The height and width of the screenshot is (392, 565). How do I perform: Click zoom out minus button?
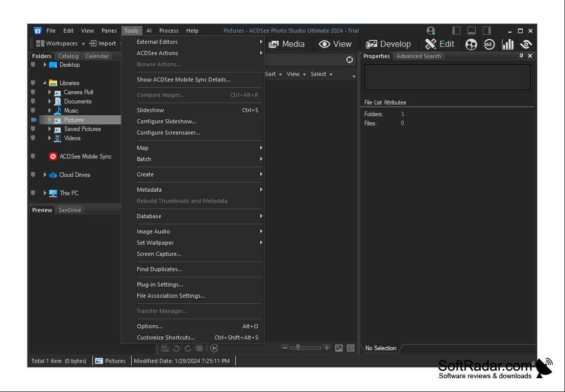285,348
